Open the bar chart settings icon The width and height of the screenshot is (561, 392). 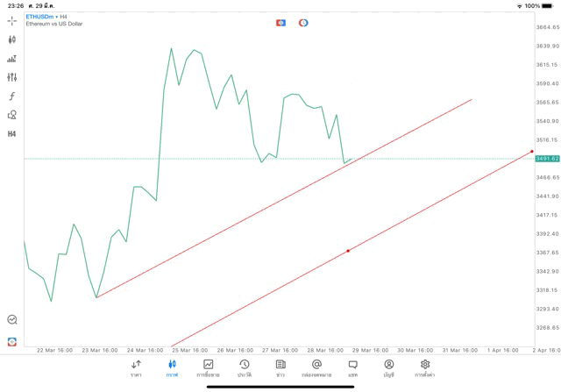point(12,59)
